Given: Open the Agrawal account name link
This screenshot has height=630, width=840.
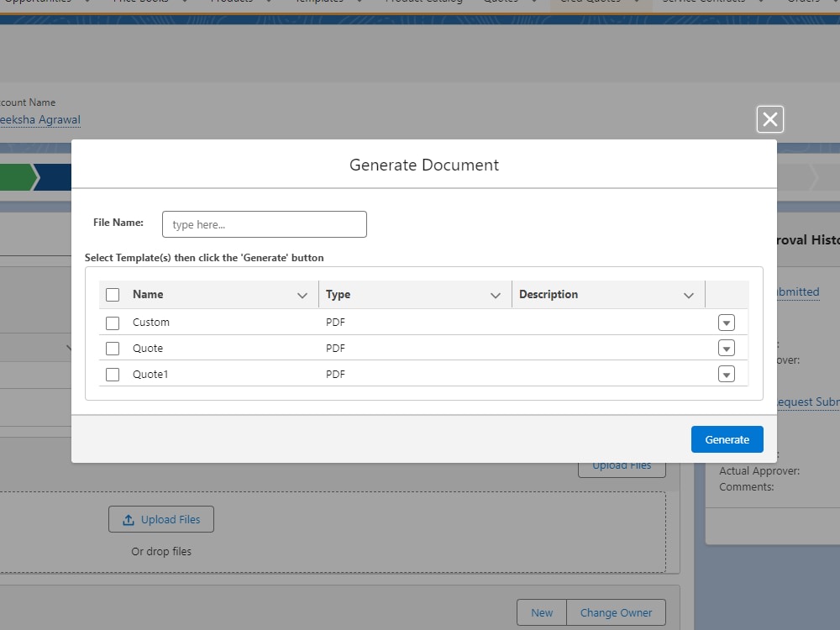Looking at the screenshot, I should 40,119.
